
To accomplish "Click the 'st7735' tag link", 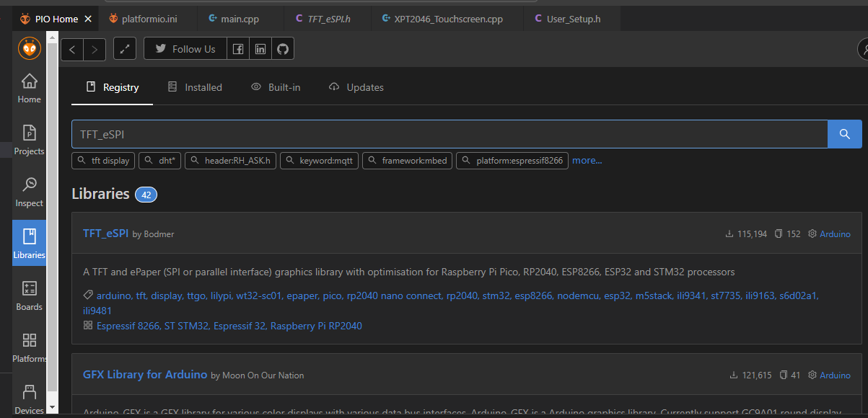I will click(x=727, y=295).
